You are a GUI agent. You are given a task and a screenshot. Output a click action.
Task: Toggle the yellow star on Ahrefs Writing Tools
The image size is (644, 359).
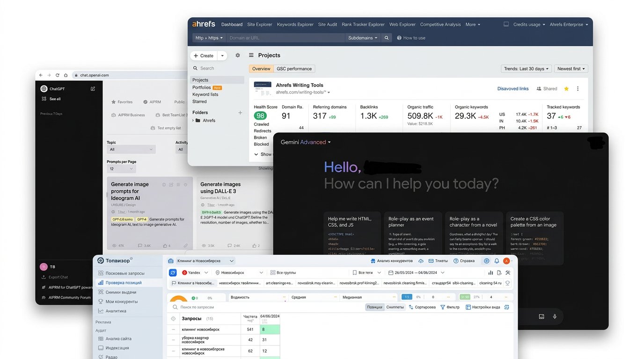pyautogui.click(x=566, y=89)
